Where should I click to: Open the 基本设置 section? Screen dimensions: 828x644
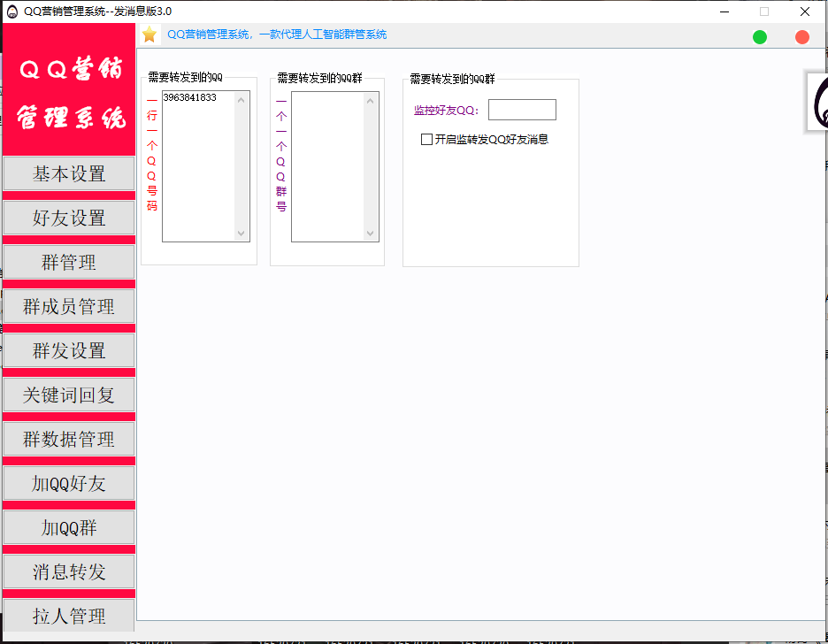69,174
